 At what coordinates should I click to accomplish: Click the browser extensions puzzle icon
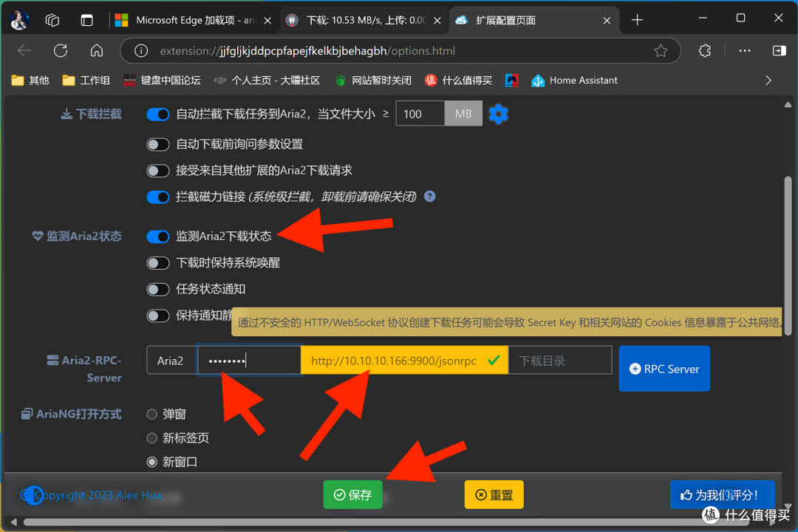click(x=704, y=51)
